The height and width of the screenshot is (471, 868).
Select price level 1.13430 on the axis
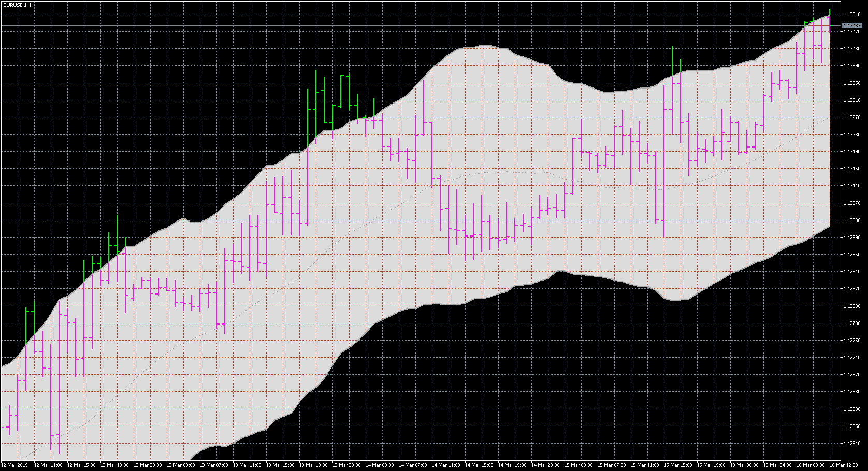[852, 49]
